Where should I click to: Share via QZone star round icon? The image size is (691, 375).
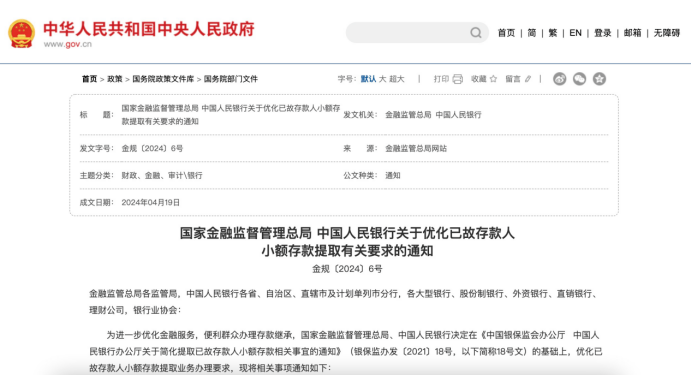click(x=599, y=79)
